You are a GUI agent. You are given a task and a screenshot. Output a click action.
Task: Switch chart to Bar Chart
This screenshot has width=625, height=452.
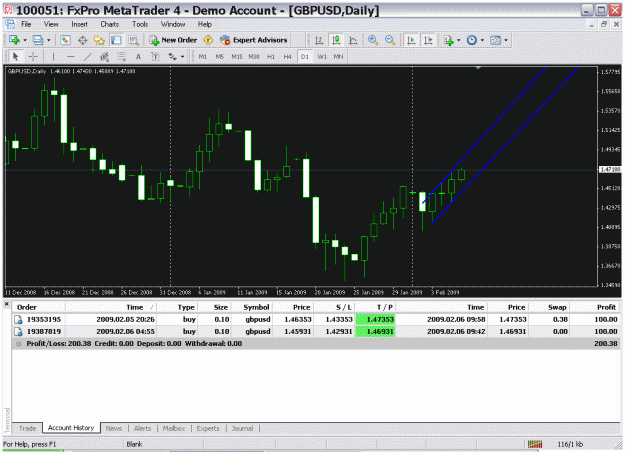[319, 40]
